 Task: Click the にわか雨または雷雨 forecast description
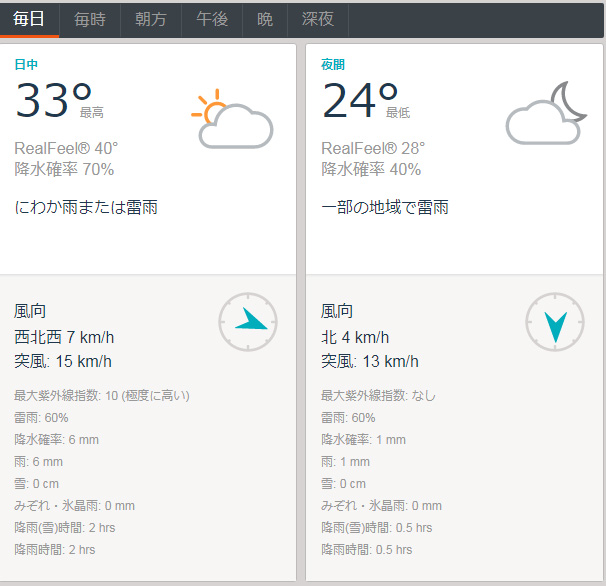(86, 208)
